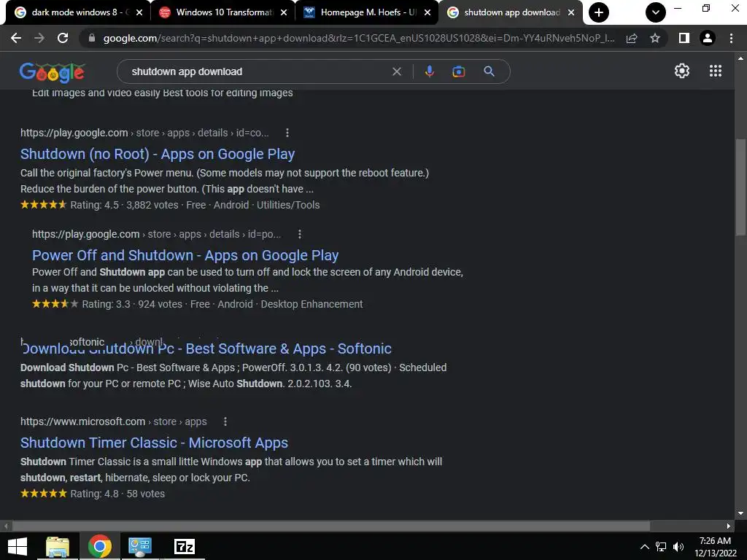Show hidden tray icons chevron
This screenshot has width=747, height=560.
click(644, 547)
